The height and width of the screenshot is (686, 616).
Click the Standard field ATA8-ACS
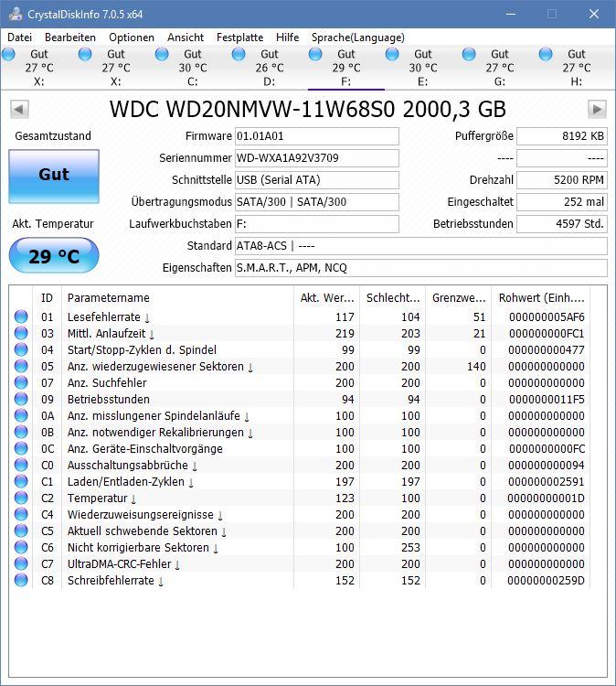[x=421, y=246]
